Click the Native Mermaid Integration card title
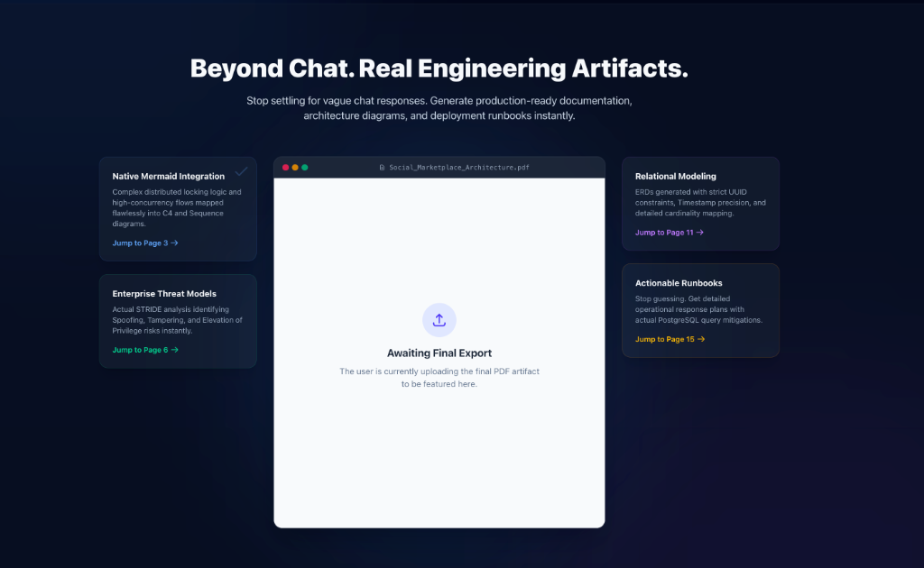 tap(169, 177)
